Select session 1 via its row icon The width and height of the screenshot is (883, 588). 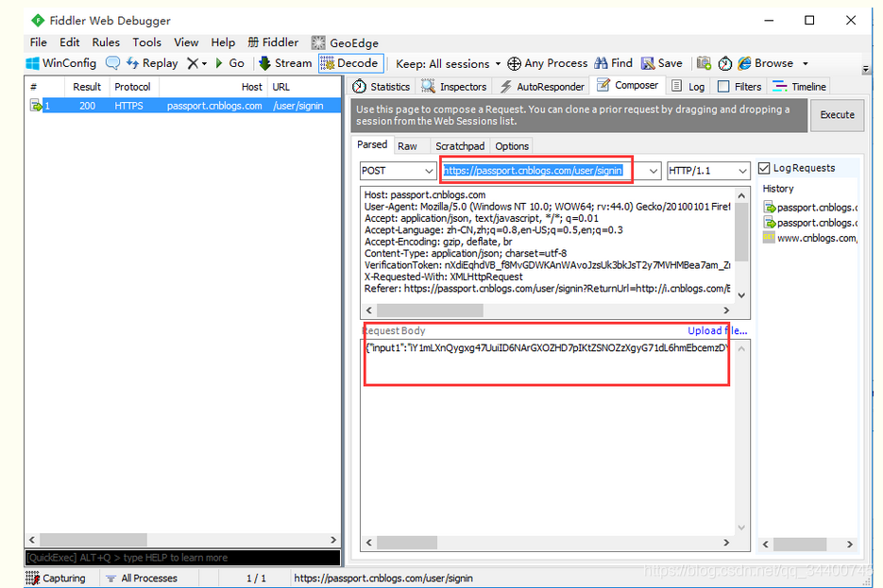pyautogui.click(x=36, y=106)
